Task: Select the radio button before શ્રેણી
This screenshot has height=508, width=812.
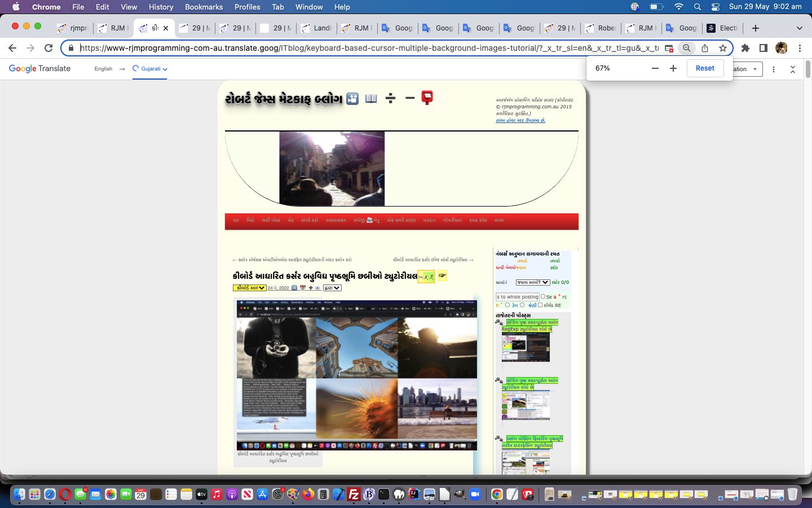Action: coord(522,305)
